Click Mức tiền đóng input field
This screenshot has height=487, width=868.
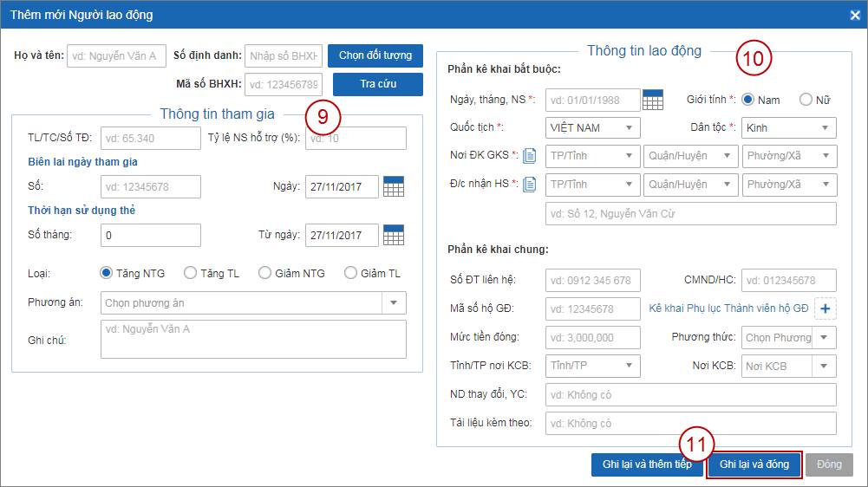[592, 337]
